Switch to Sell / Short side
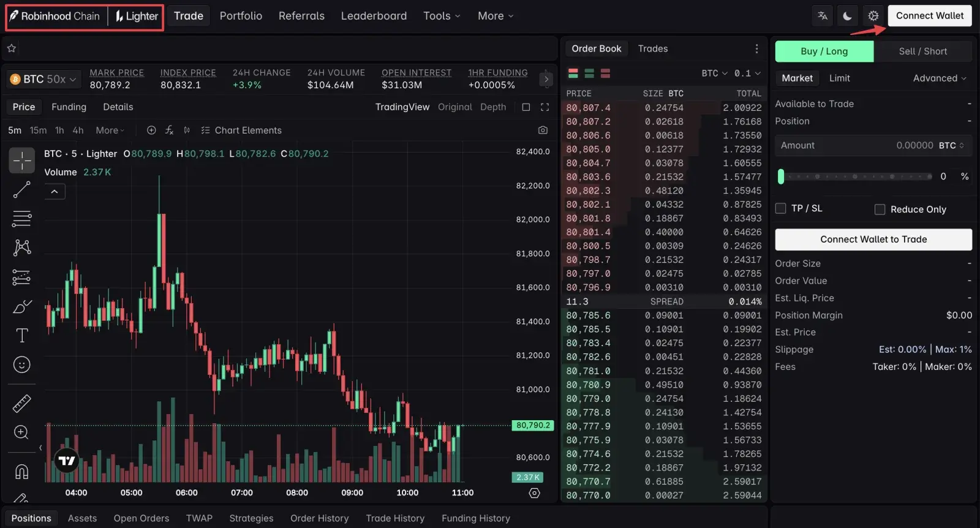The height and width of the screenshot is (528, 980). tap(923, 51)
